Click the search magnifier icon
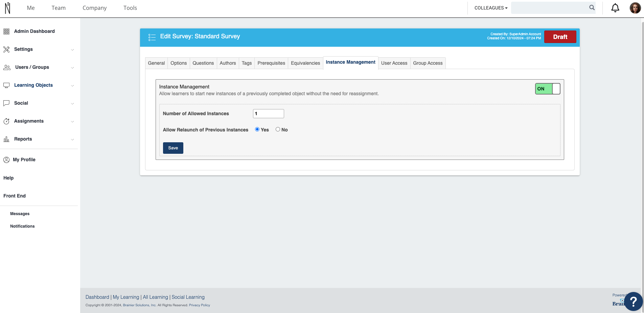Image resolution: width=644 pixels, height=313 pixels. pos(592,7)
